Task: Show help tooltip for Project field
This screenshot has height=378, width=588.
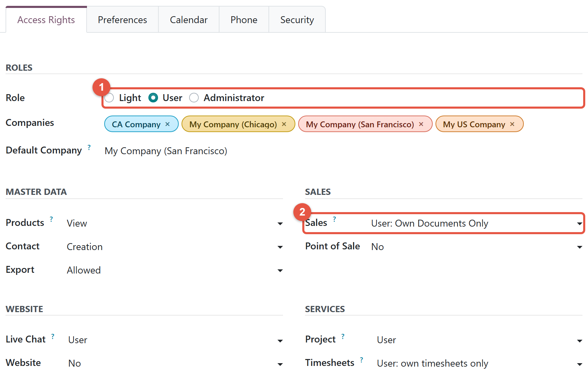Action: (343, 336)
